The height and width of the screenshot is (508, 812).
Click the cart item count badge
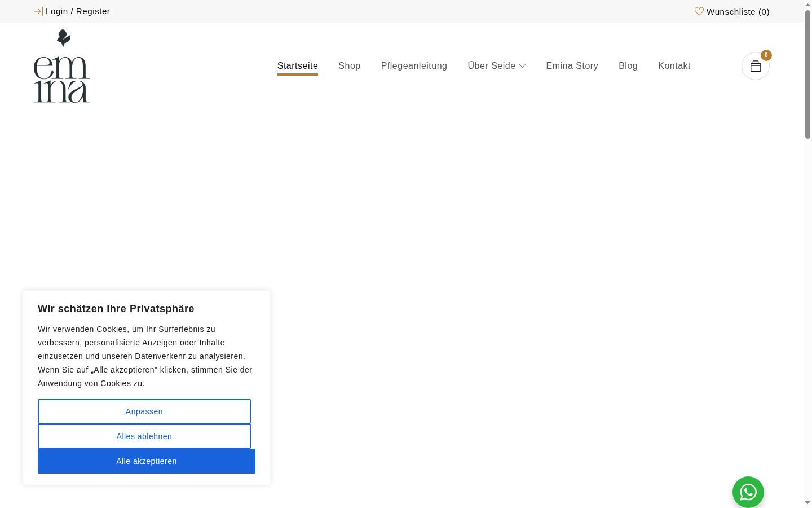click(x=766, y=55)
